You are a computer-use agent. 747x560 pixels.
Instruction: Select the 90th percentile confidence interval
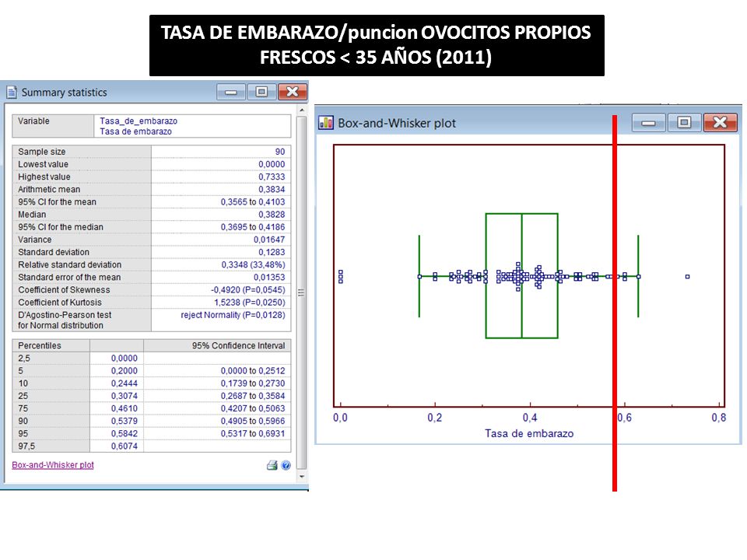pos(252,421)
